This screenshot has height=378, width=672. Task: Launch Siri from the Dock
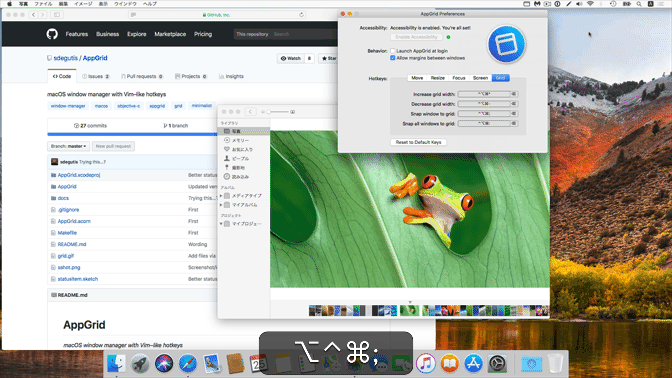point(164,363)
